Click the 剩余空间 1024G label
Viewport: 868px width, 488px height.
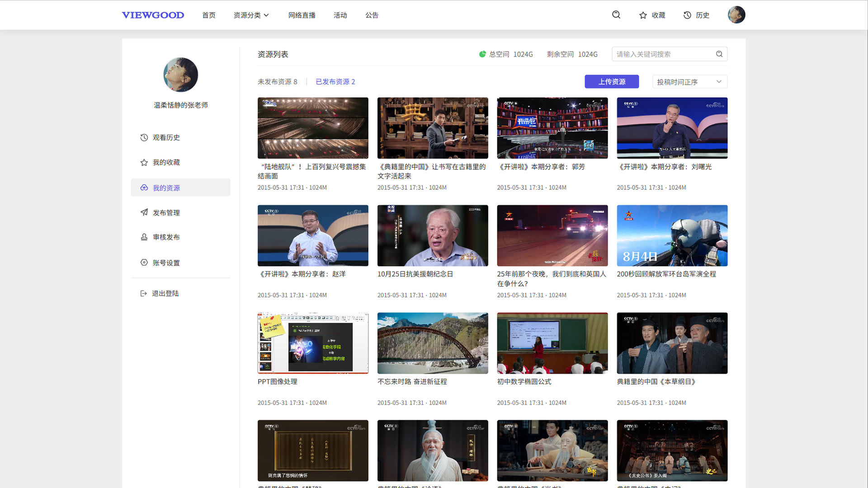pos(572,54)
